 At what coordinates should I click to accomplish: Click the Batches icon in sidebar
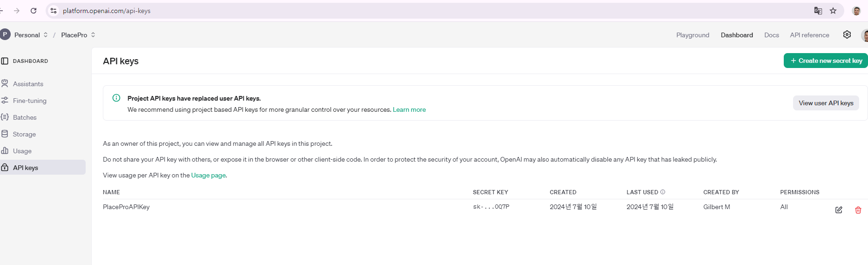[5, 117]
